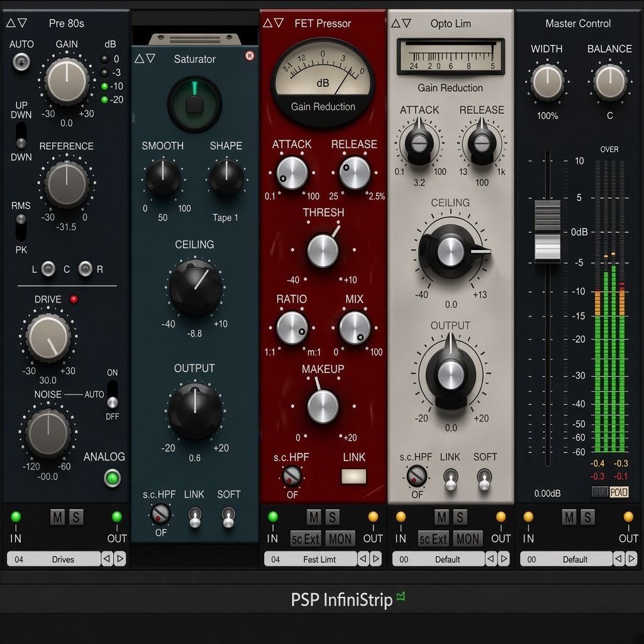The width and height of the screenshot is (644, 644).
Task: Click the Saturator SHAPE knob
Action: coord(226,177)
